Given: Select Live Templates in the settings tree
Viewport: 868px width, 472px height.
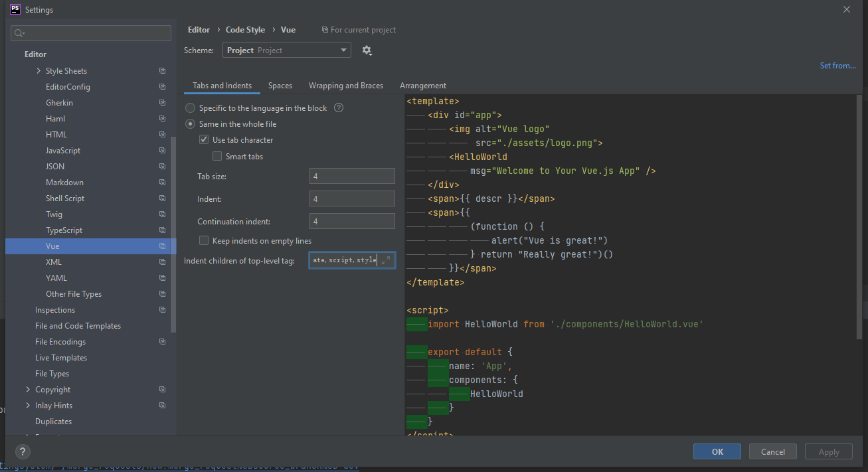Looking at the screenshot, I should (x=61, y=358).
